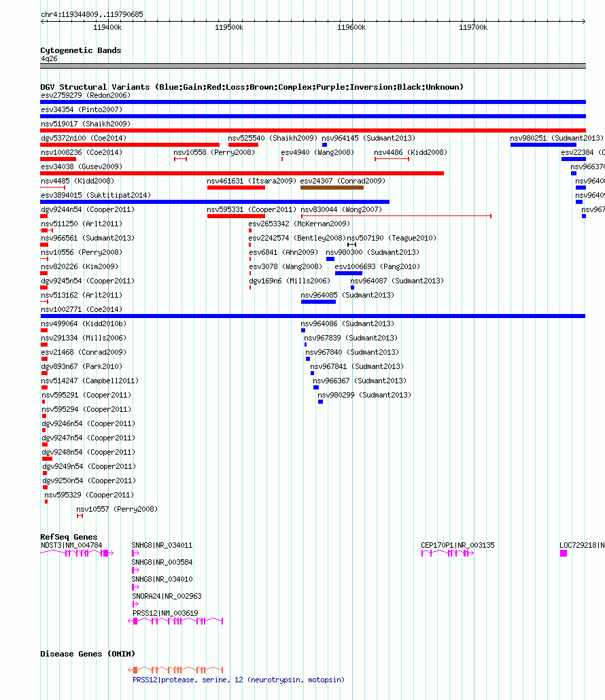This screenshot has height=700, width=605.
Task: Click nsv514247 (Campbell2011) variant label
Action: click(90, 381)
